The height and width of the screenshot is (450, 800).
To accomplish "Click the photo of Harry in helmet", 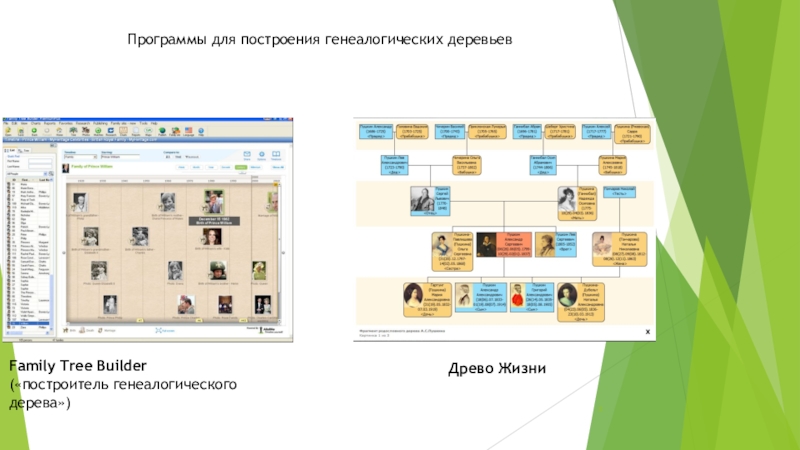I will (218, 270).
